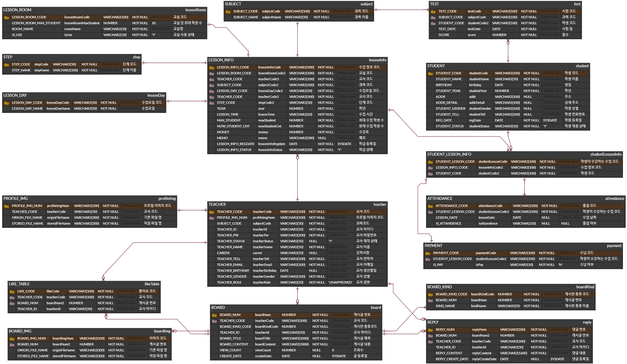
Task: Click the foreign key icon beside LESSON_ROOM_CODE in LESSON_INFO
Action: click(211, 73)
